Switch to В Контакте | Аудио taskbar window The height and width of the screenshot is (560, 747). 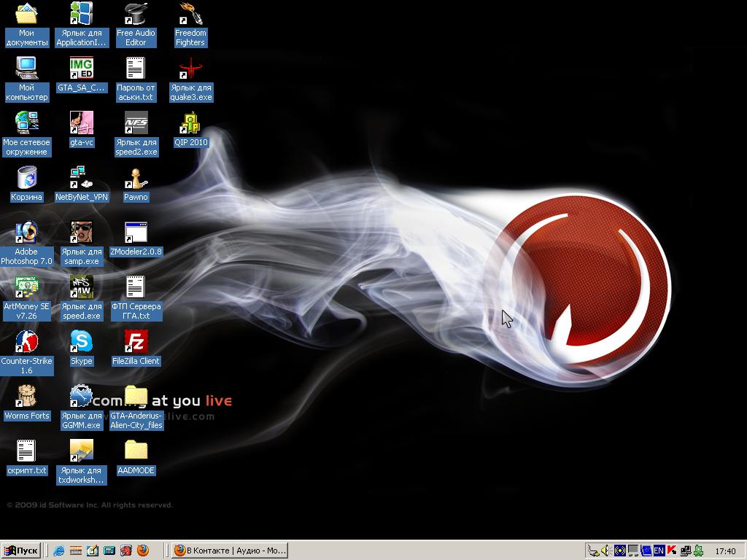[x=230, y=551]
